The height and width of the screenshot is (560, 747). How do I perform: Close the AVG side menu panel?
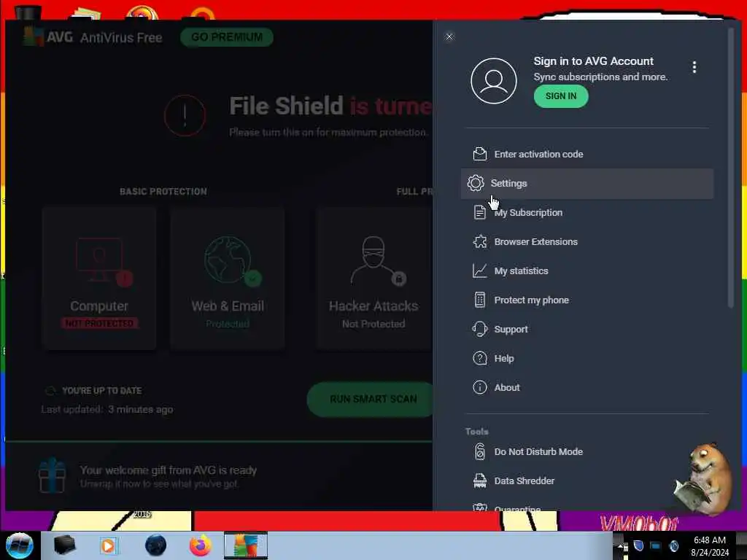tap(449, 36)
